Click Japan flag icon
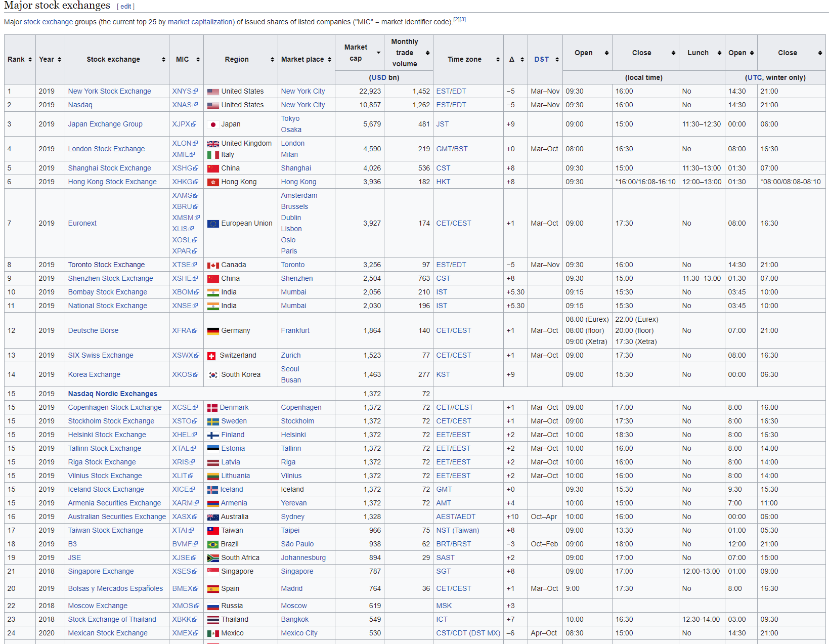 pos(213,124)
